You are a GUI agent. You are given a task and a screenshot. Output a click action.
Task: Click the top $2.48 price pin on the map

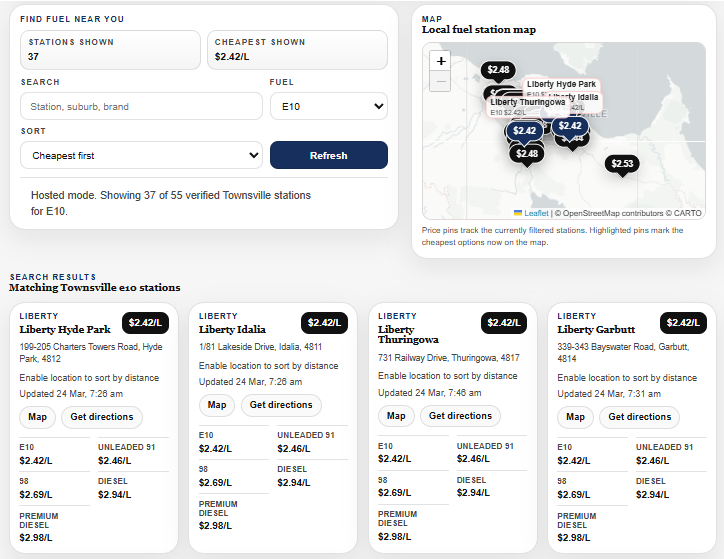click(497, 70)
